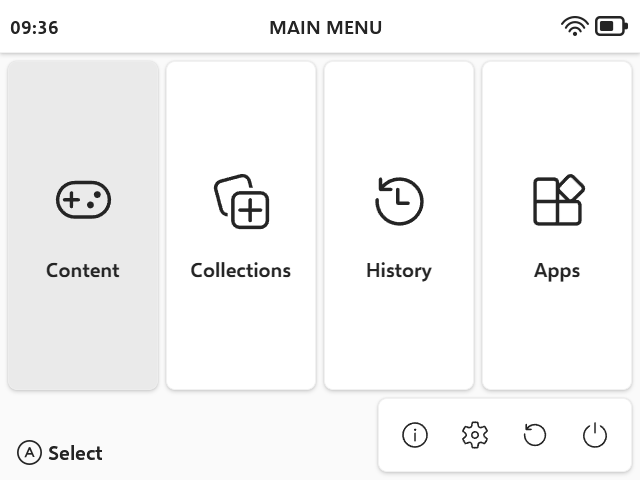Click the restart circular arrow icon
Viewport: 640px width, 480px height.
535,435
